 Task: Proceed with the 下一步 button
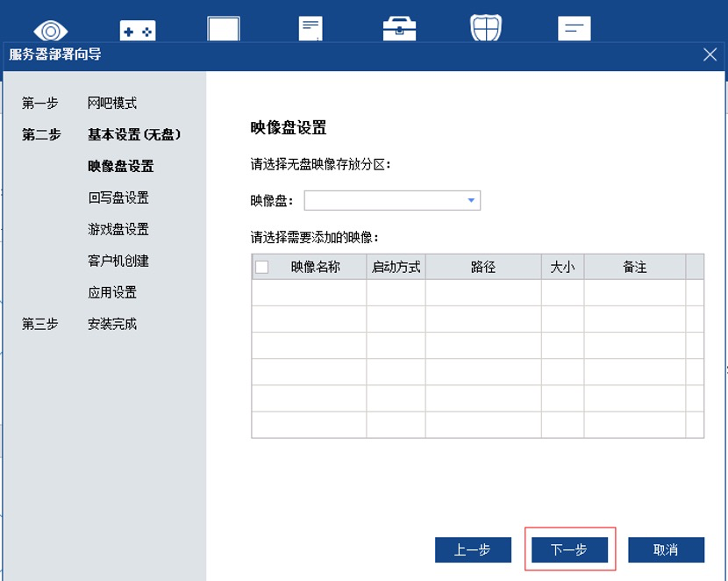pos(569,550)
